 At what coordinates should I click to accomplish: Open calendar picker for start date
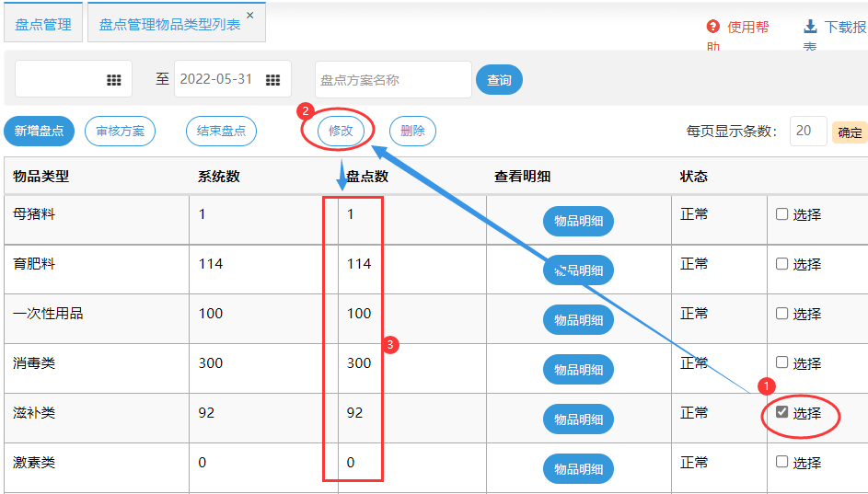(x=114, y=80)
